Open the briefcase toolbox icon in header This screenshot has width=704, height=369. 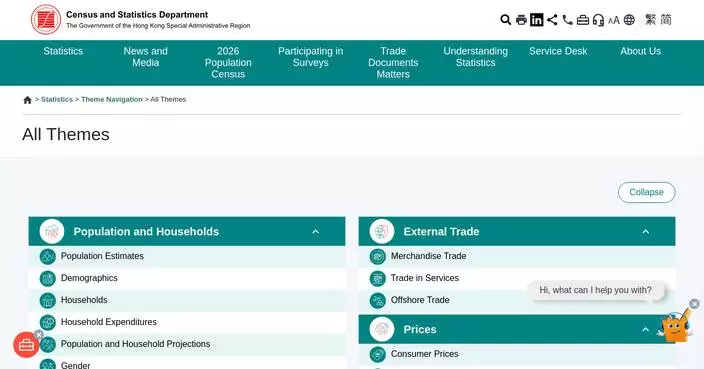583,20
